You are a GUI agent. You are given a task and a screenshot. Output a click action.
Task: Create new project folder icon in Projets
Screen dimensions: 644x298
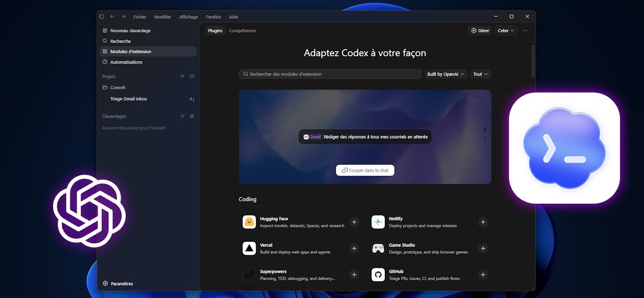192,77
